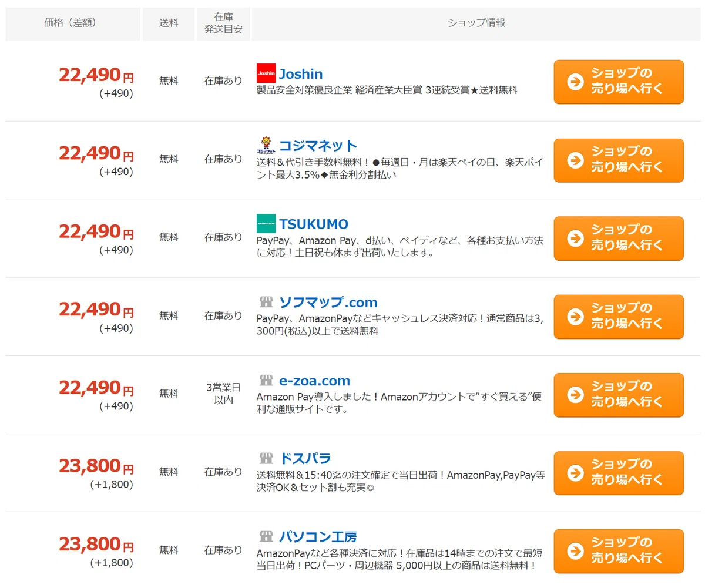Click the Joshin shop logo icon
Viewport: 705px width, 588px height.
pyautogui.click(x=266, y=73)
